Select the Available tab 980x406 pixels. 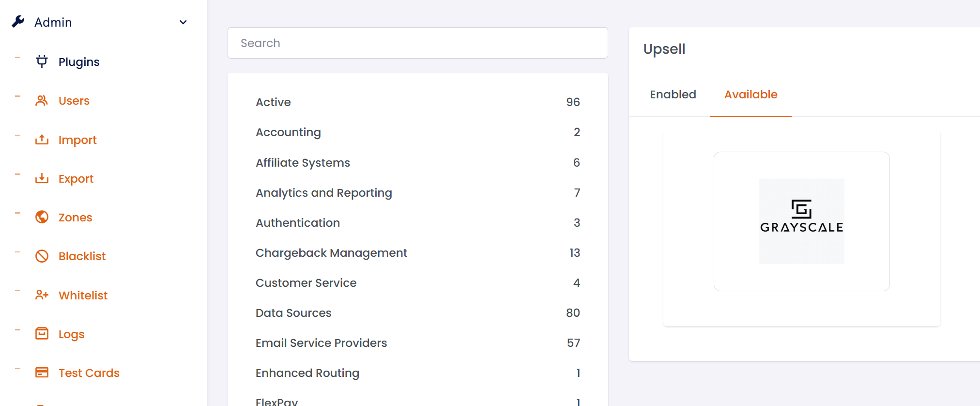[x=750, y=94]
